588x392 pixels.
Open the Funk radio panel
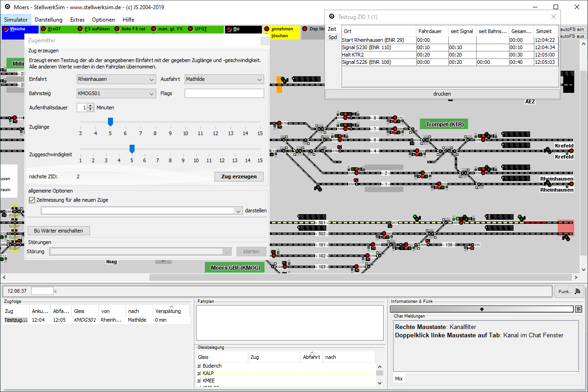pos(570,291)
